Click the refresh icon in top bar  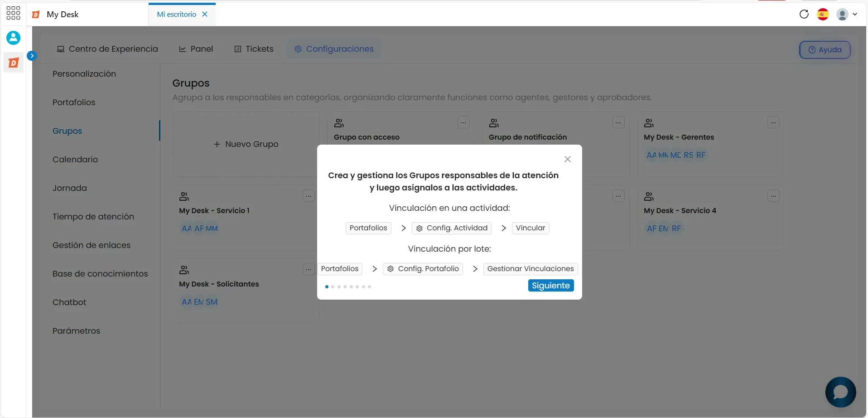tap(804, 14)
